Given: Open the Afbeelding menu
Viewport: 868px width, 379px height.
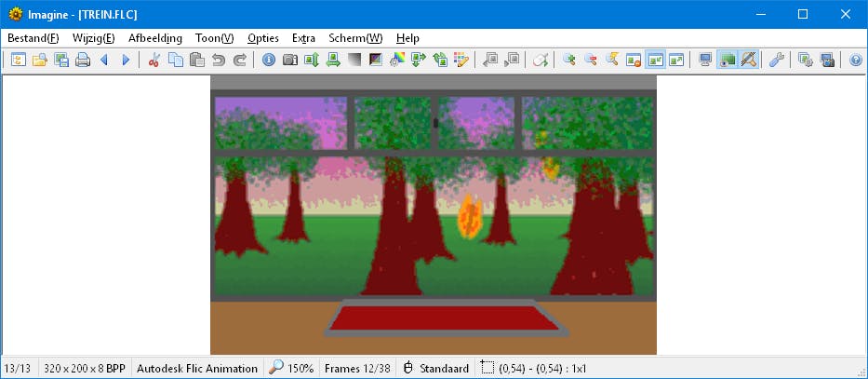Looking at the screenshot, I should point(155,38).
